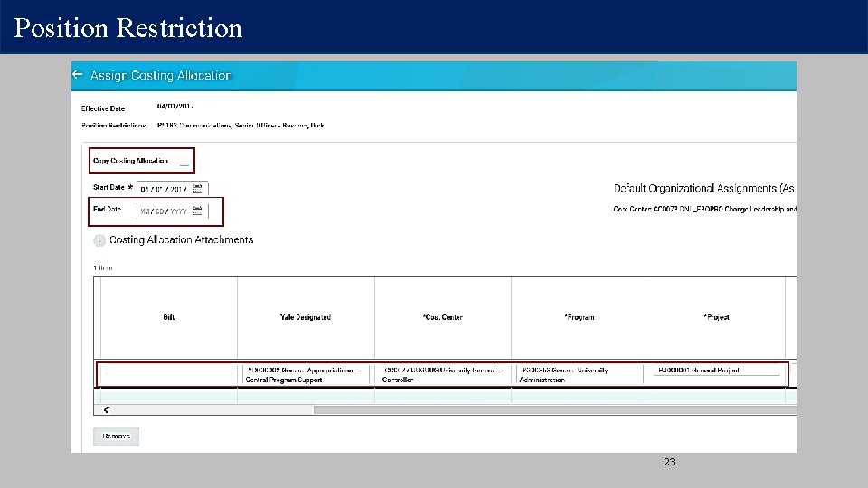Select the Program column header
The image size is (868, 488).
580,317
